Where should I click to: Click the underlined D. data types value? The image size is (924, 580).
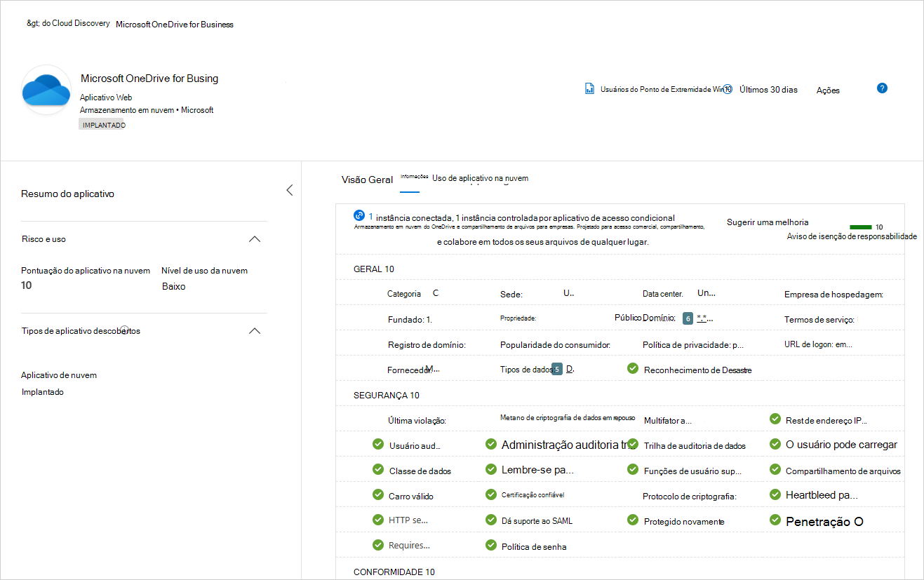570,369
